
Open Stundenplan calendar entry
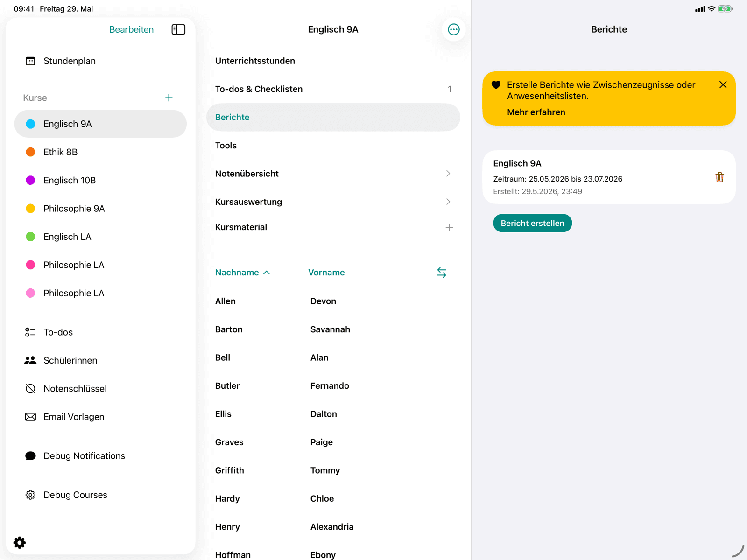[100, 61]
